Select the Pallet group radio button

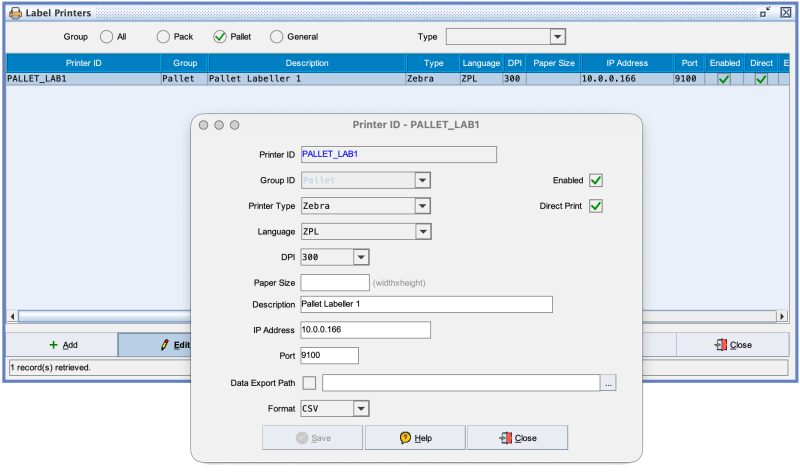coord(220,37)
